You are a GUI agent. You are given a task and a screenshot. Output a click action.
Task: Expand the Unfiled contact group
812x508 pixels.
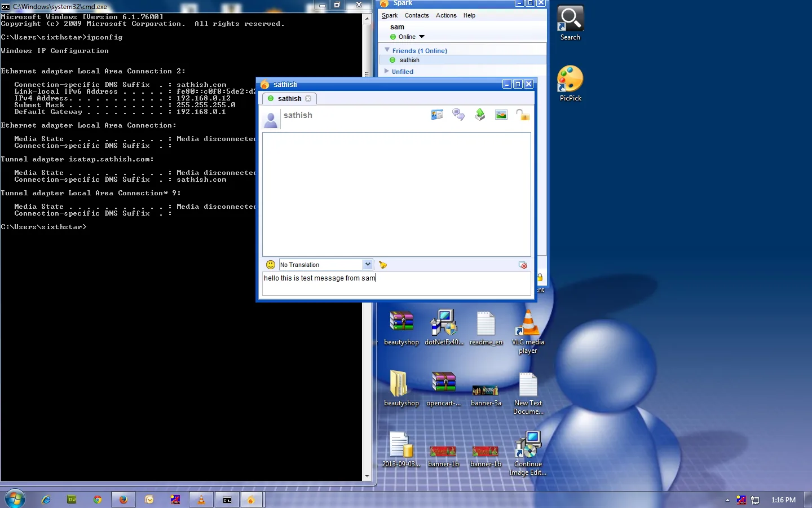tap(387, 71)
